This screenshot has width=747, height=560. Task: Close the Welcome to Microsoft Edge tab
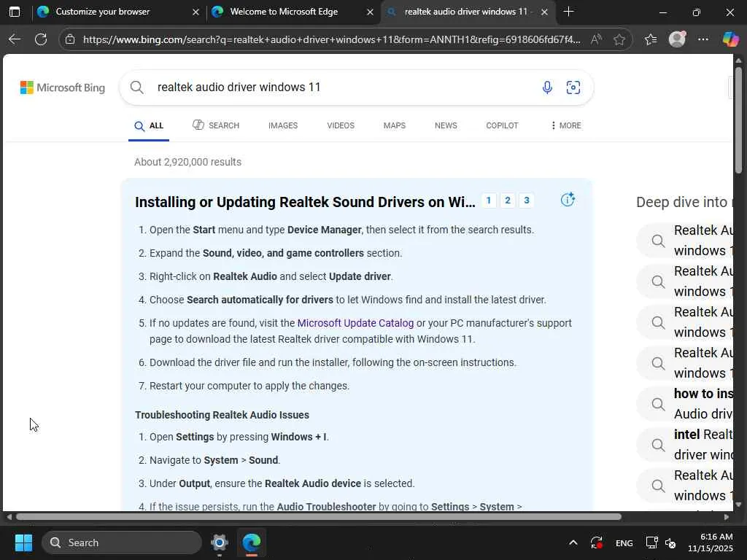pos(370,12)
